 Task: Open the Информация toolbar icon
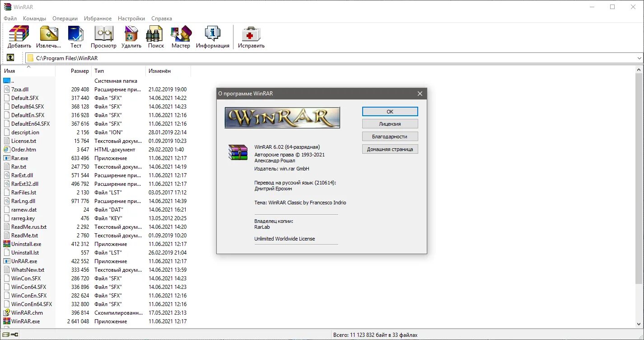click(212, 33)
